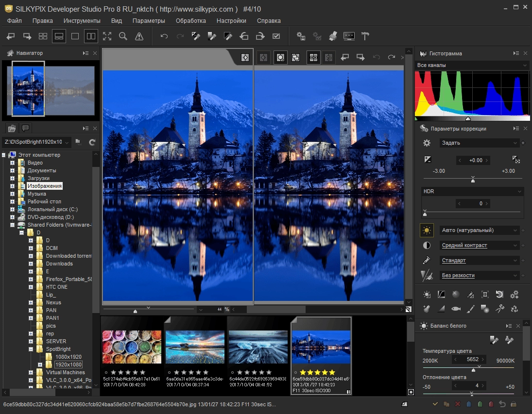
Task: Open the Параметры menu
Action: [149, 21]
